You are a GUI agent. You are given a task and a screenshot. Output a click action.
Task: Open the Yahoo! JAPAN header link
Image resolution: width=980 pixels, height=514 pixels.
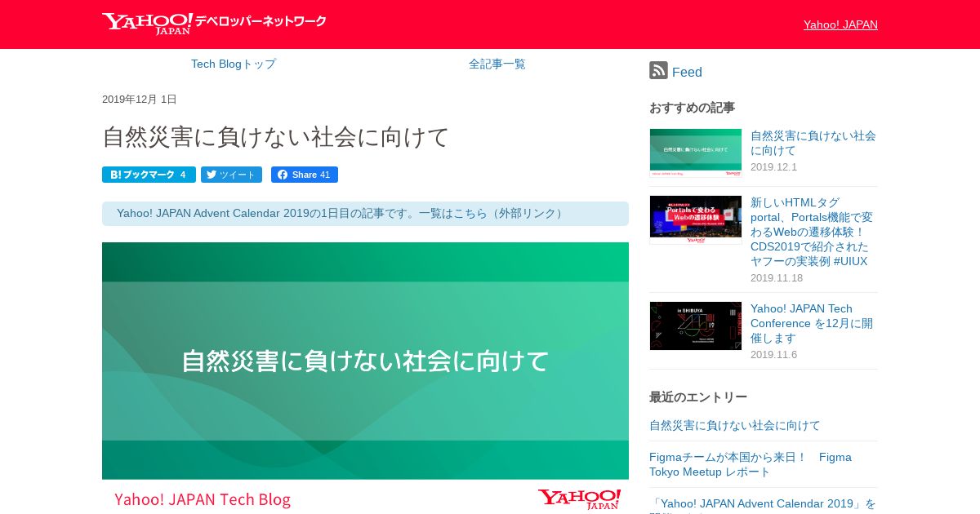[x=840, y=24]
